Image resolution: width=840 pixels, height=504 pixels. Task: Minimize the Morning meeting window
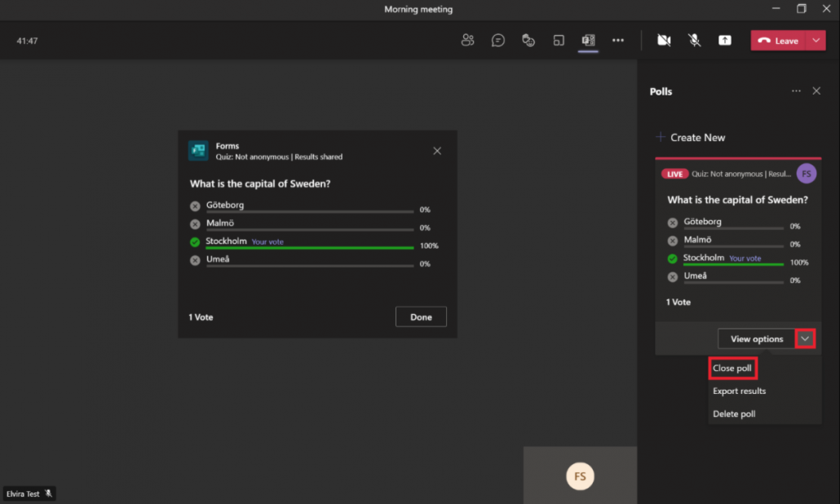pos(776,9)
